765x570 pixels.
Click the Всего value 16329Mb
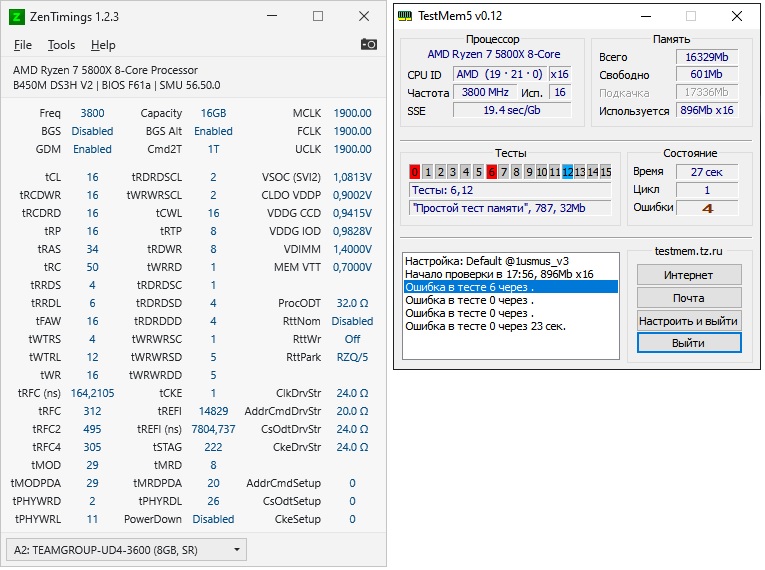707,57
